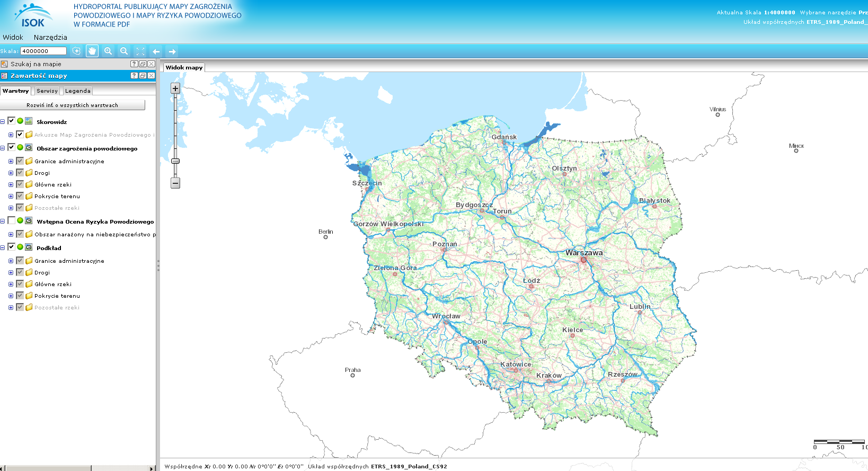Click the Skala input field
This screenshot has width=868, height=471.
pyautogui.click(x=43, y=51)
